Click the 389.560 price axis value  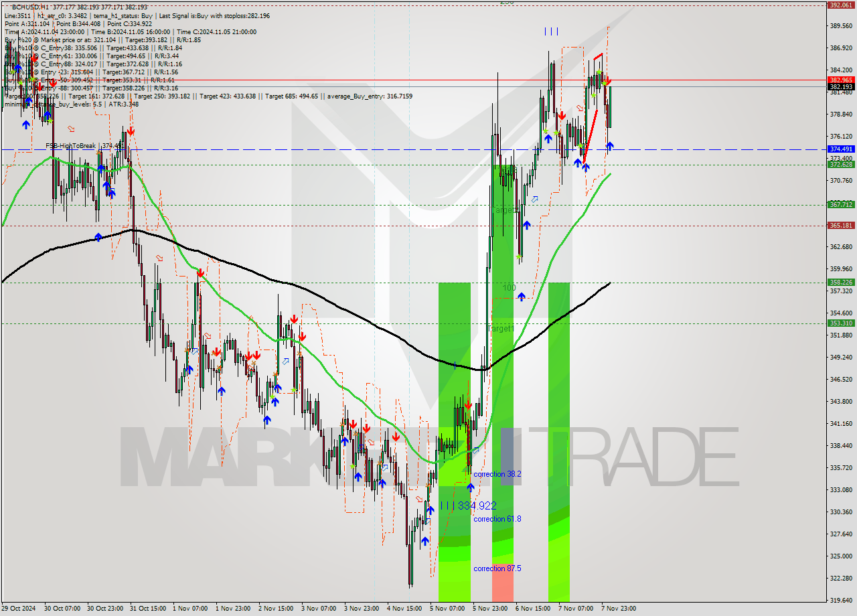tap(840, 25)
